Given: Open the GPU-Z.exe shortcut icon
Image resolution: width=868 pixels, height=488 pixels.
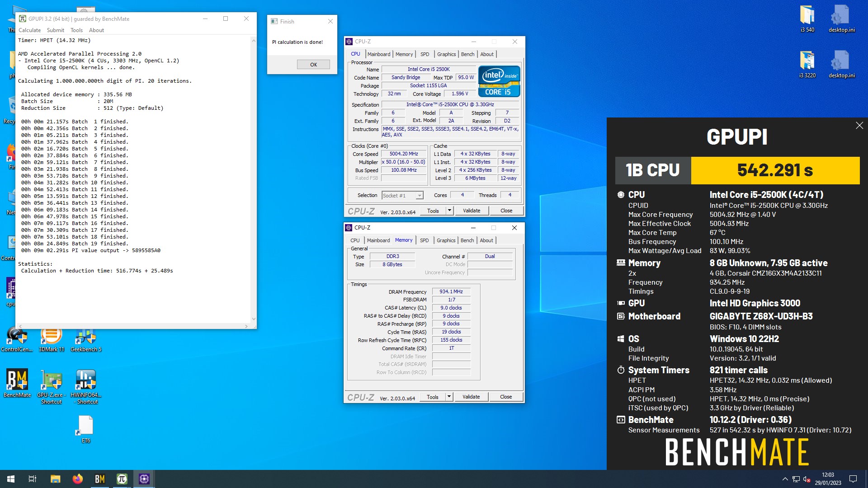Looking at the screenshot, I should click(x=52, y=387).
